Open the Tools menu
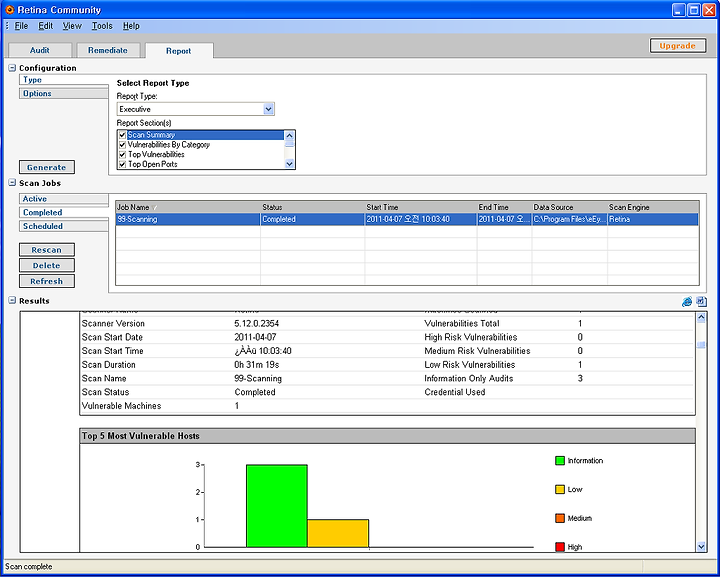720x577 pixels. coord(102,26)
